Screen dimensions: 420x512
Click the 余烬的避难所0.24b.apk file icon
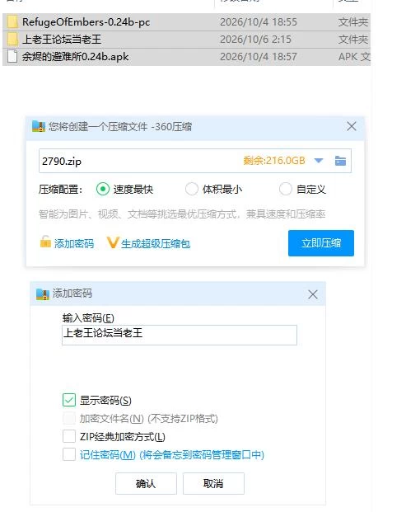12,57
